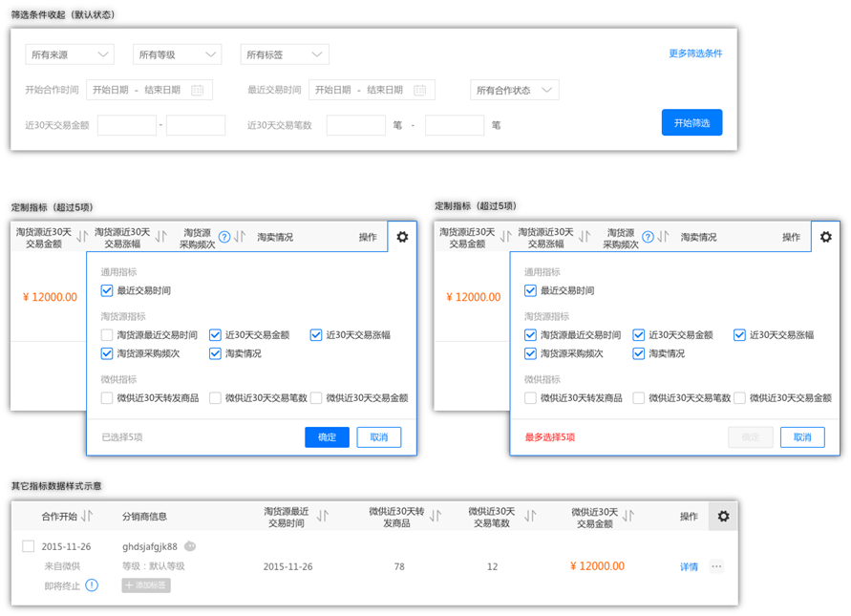Uncheck 淘卖情况 in the left indicator panel
The image size is (851, 616).
pyautogui.click(x=214, y=353)
